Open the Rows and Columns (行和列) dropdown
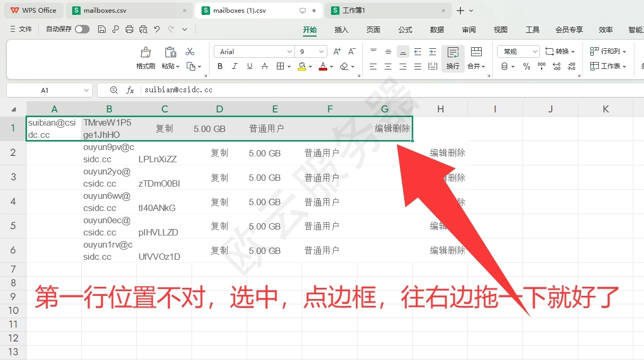Image resolution: width=644 pixels, height=360 pixels. [608, 51]
